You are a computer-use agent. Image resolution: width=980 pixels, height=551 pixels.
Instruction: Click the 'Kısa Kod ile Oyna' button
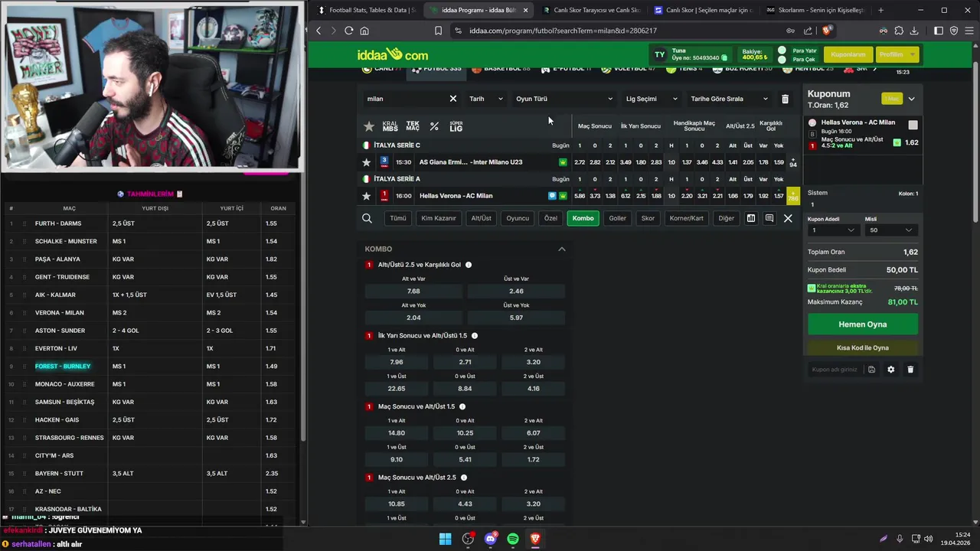click(863, 347)
